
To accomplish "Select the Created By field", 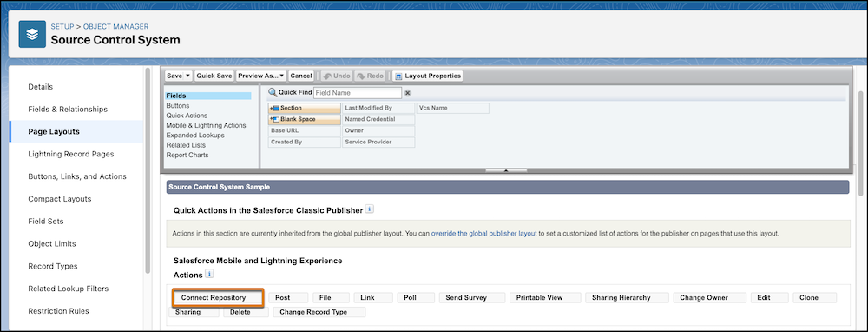I will 305,142.
